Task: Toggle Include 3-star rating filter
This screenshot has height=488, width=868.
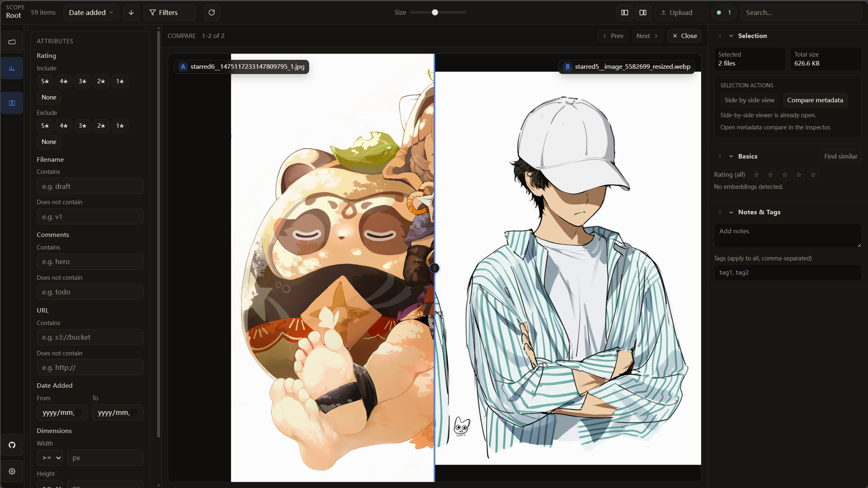Action: point(82,81)
